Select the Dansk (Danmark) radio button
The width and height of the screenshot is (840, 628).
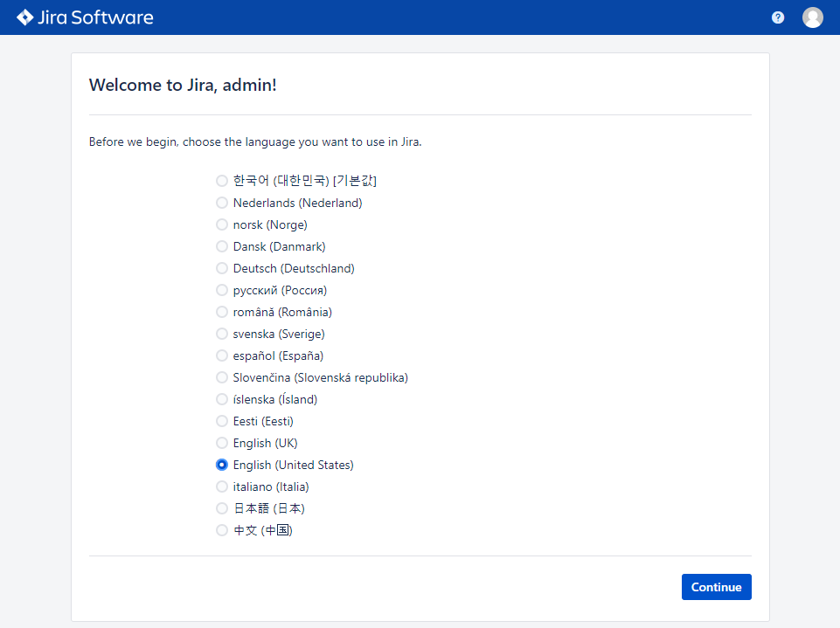(x=222, y=246)
